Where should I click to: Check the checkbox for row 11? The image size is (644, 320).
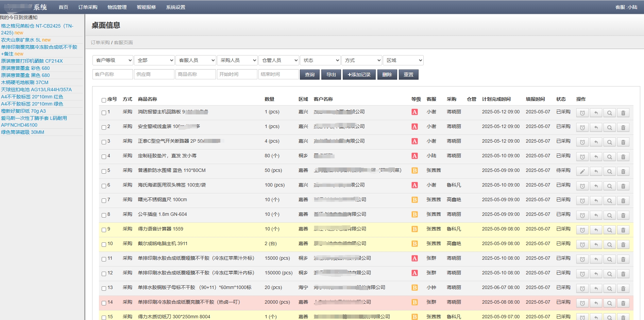104,259
